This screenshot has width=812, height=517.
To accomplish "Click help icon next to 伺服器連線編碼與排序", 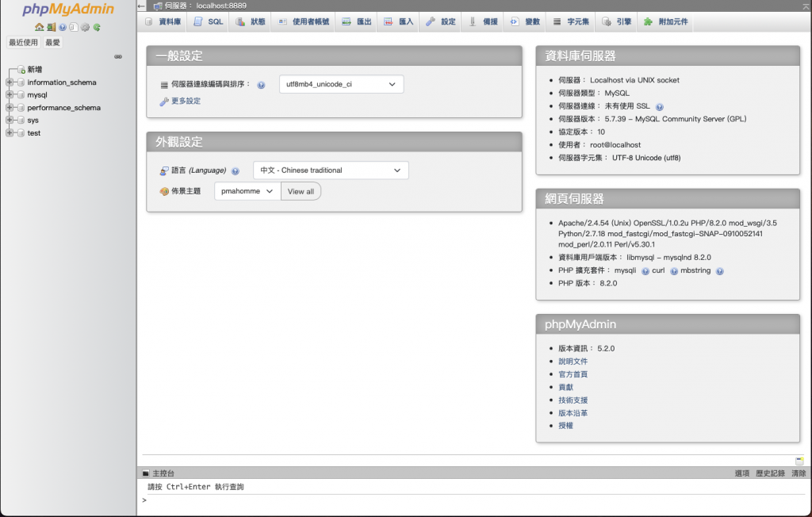I will click(x=261, y=85).
